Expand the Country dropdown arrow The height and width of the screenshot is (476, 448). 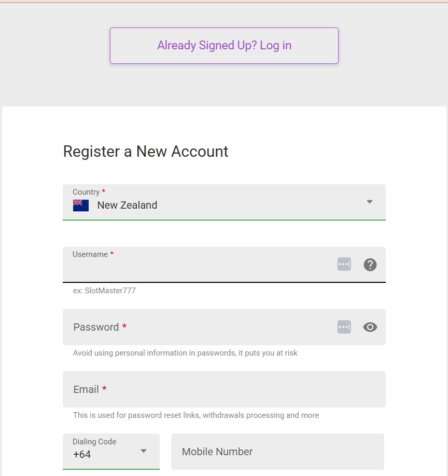pos(370,202)
